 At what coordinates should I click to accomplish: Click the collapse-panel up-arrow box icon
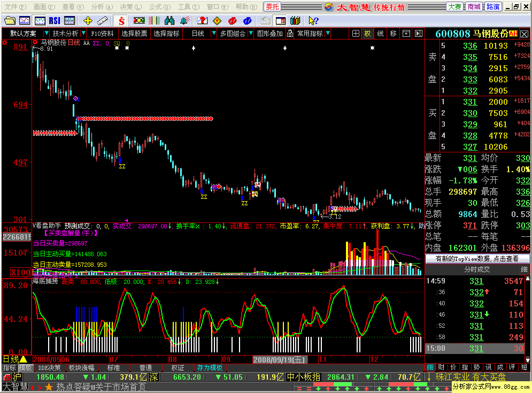(406, 33)
